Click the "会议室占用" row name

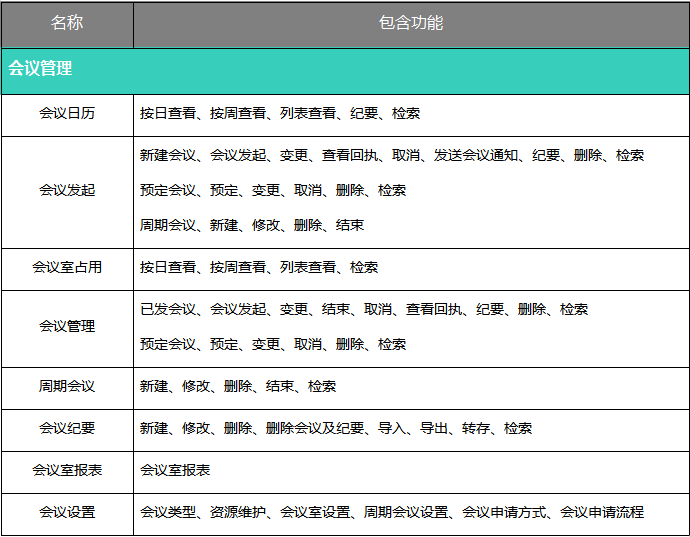pos(67,268)
